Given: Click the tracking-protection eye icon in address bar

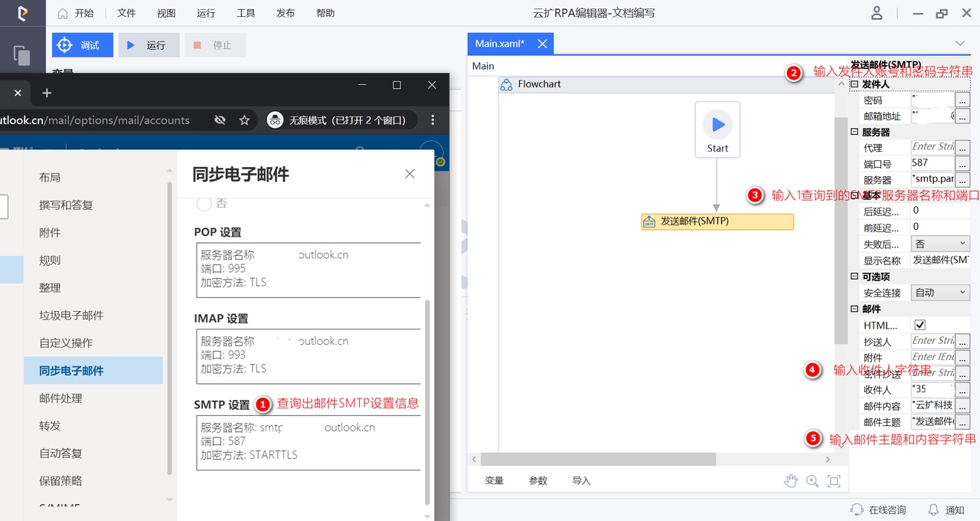Looking at the screenshot, I should 220,120.
